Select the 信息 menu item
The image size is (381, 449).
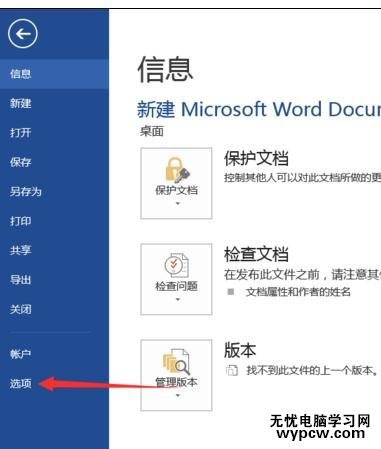click(x=54, y=74)
